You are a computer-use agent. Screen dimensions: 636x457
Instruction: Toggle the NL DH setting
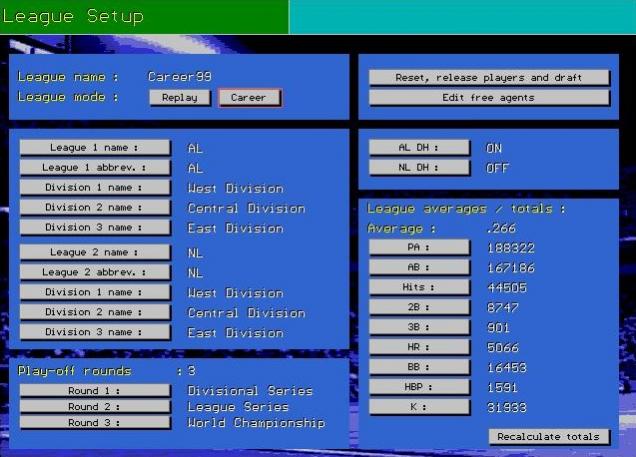(418, 167)
